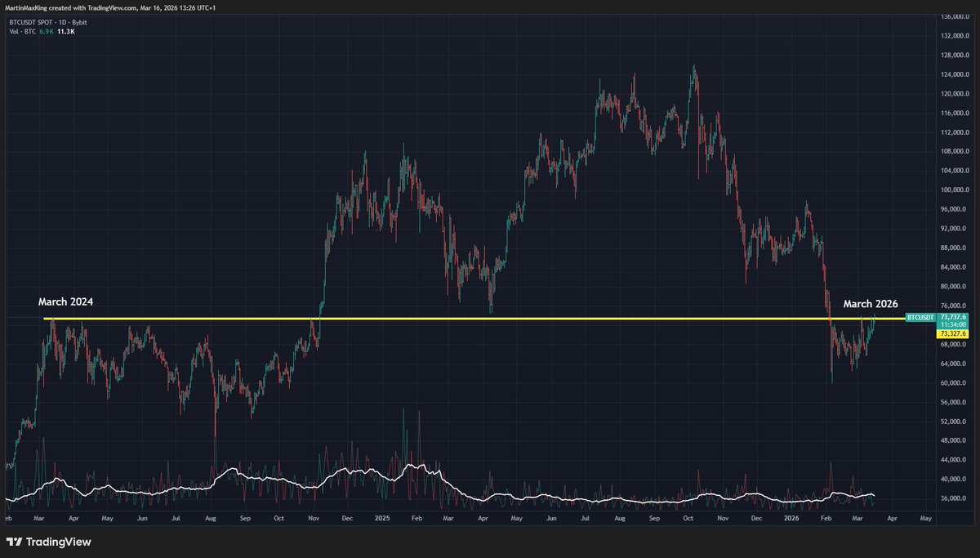Image resolution: width=980 pixels, height=558 pixels.
Task: Click the 11:34:00 countdown on the price axis
Action: pos(952,324)
